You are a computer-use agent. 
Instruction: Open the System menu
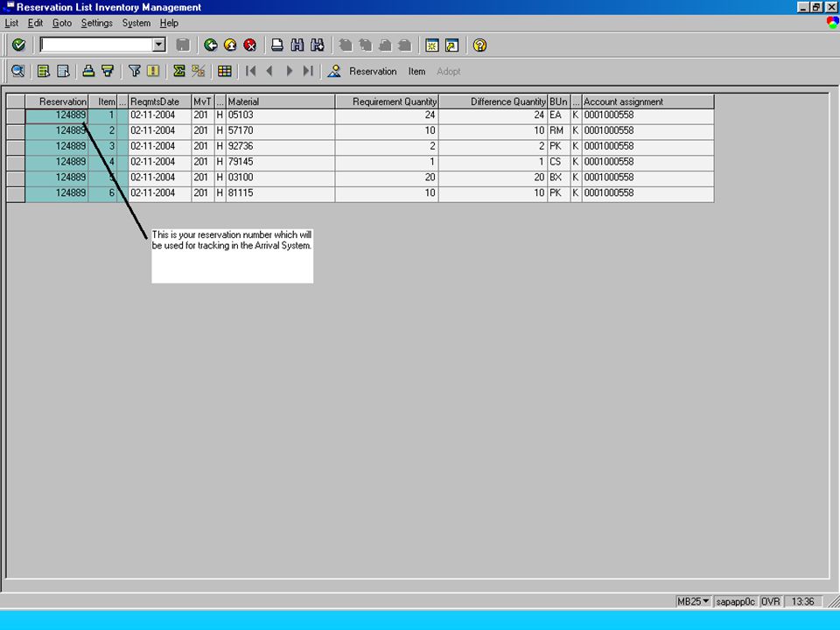tap(136, 23)
